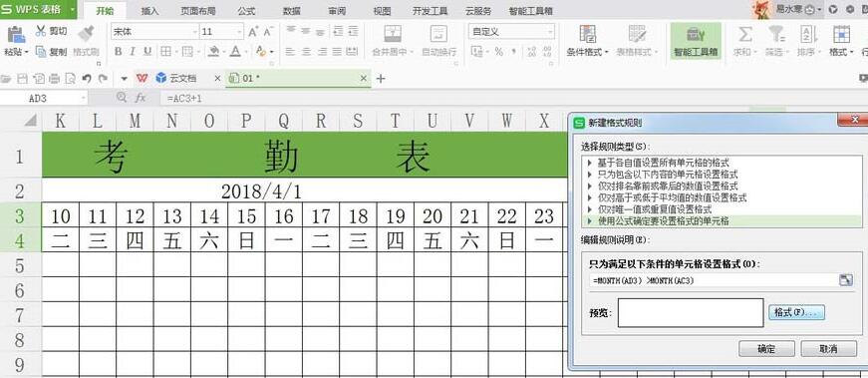Toggle Underline formatting
Image resolution: width=868 pixels, height=378 pixels.
click(147, 52)
